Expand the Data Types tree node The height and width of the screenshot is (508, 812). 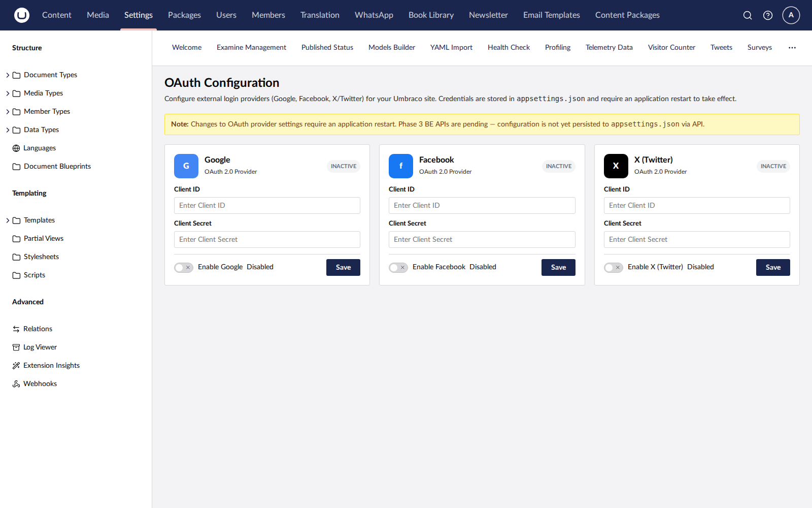pos(8,130)
